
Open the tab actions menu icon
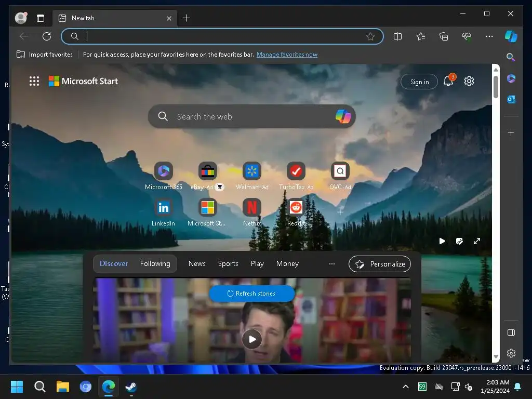click(41, 18)
